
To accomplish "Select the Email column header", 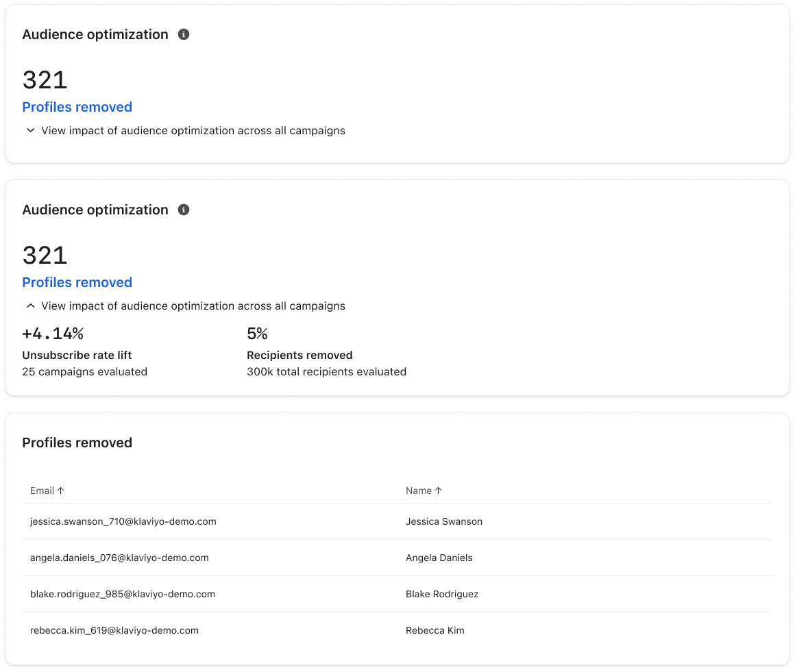I will pyautogui.click(x=41, y=490).
